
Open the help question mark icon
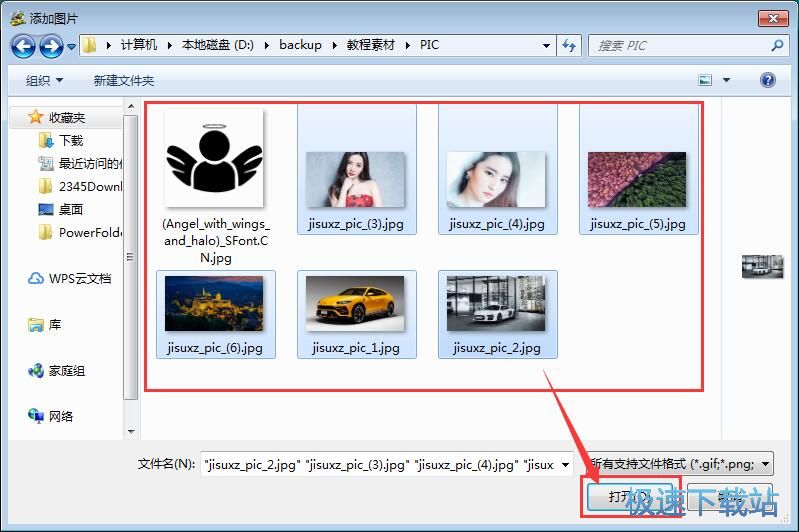point(767,80)
